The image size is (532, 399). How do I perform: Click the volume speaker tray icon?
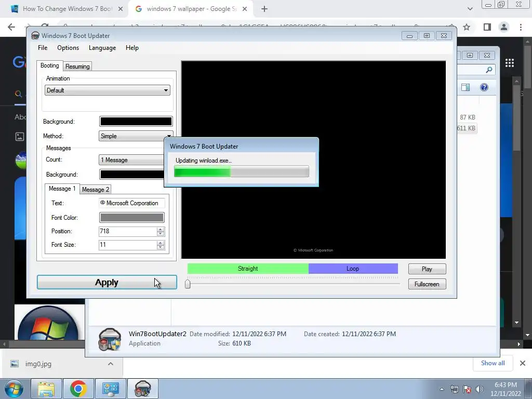coord(480,389)
